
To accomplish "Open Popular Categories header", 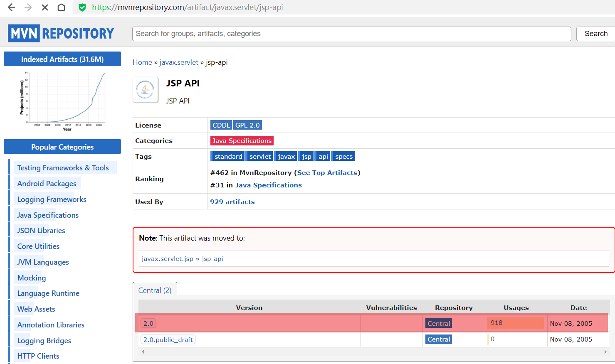I will tap(62, 147).
